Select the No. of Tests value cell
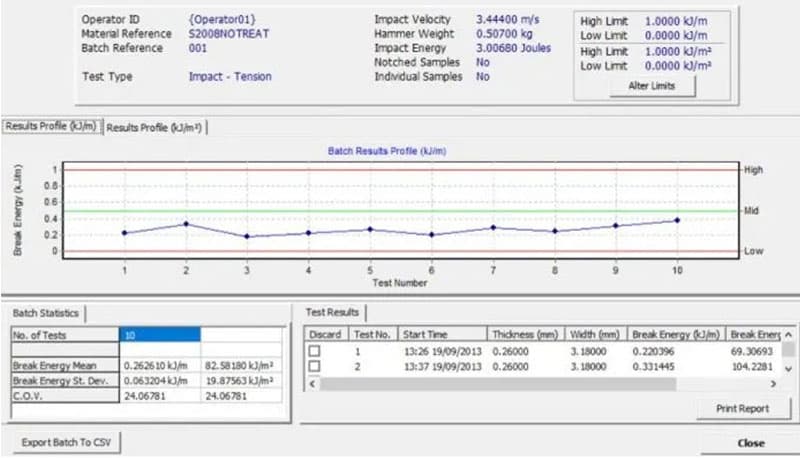The image size is (800, 458). coord(160,335)
